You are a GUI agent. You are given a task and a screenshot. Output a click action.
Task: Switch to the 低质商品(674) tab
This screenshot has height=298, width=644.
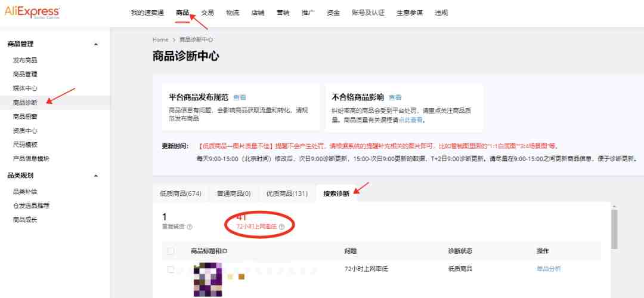181,193
